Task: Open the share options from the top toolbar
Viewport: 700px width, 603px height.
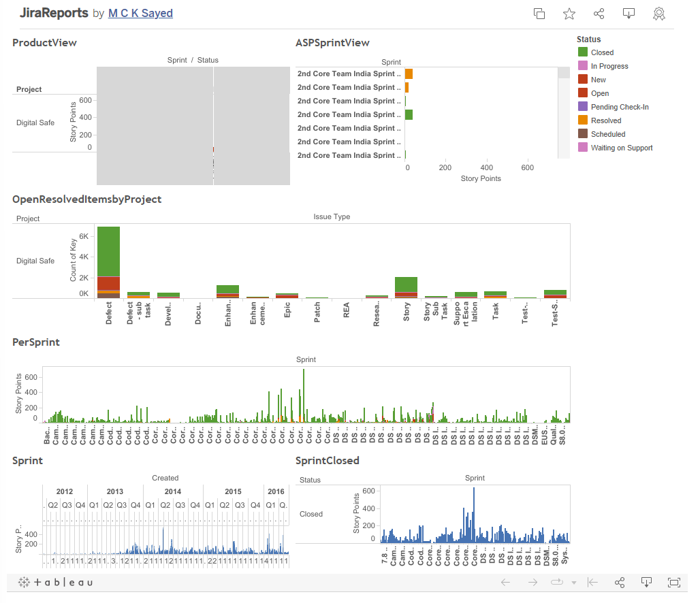Action: 599,14
